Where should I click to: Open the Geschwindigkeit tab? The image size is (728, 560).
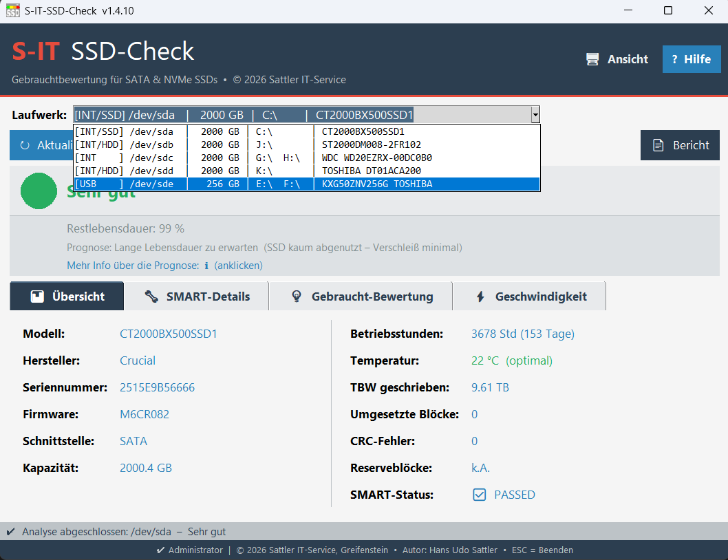pyautogui.click(x=529, y=297)
